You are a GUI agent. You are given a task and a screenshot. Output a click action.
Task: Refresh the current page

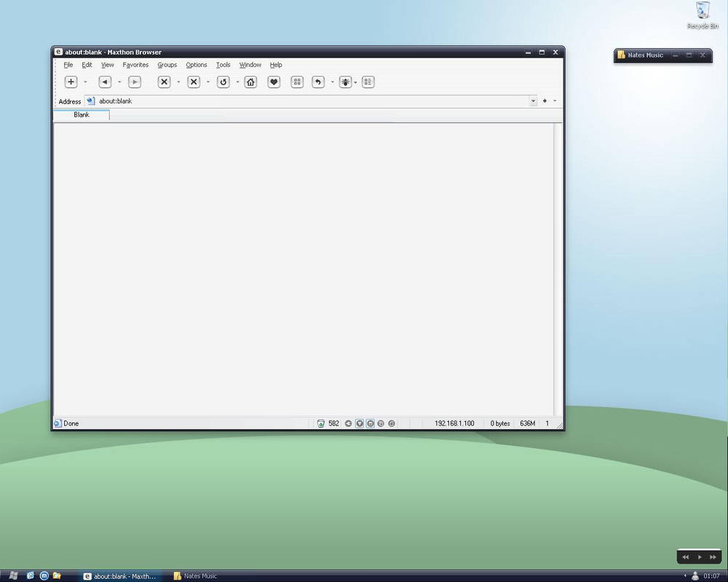click(x=223, y=82)
